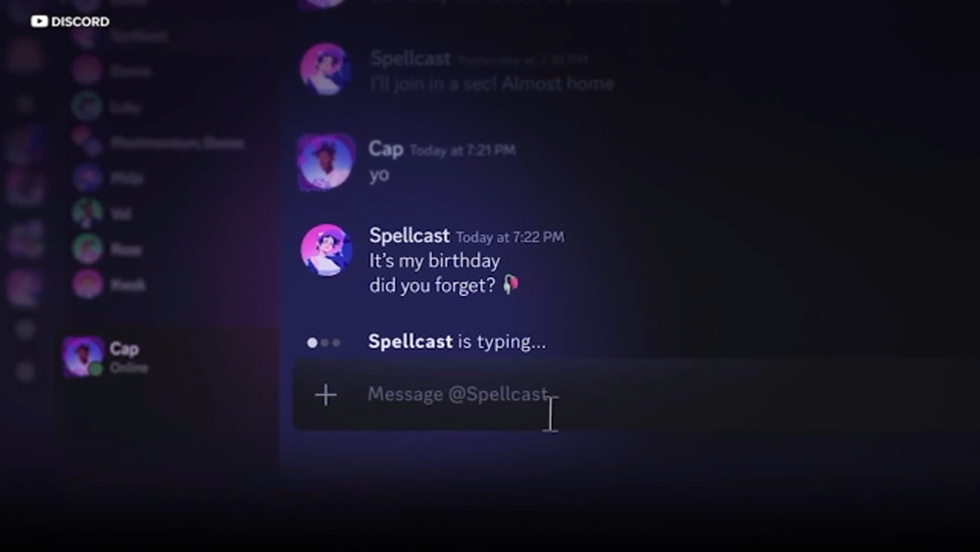Screen dimensions: 980x552
Task: Select Lily in the direct messages list
Action: point(124,107)
